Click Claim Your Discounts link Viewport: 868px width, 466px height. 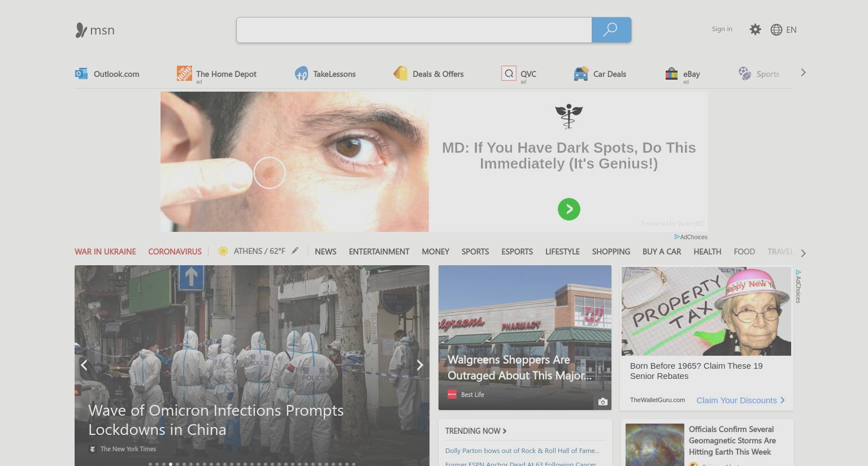pos(741,400)
